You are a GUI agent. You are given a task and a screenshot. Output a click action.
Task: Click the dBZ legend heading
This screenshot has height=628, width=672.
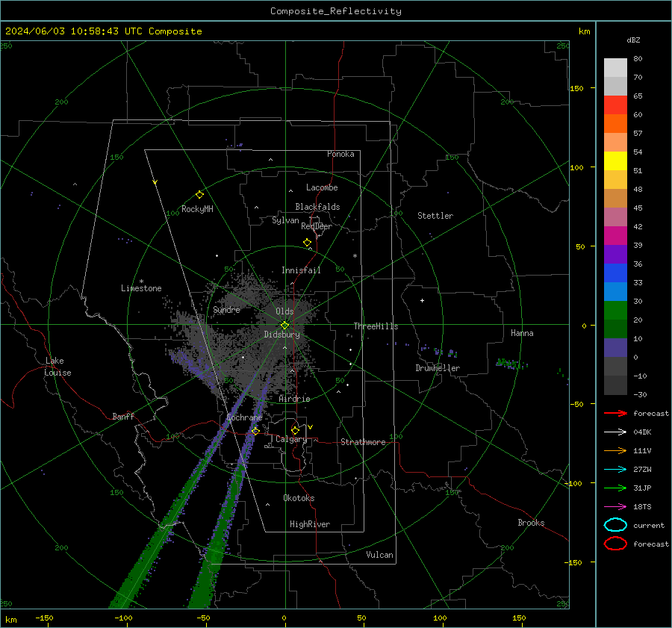pos(633,40)
